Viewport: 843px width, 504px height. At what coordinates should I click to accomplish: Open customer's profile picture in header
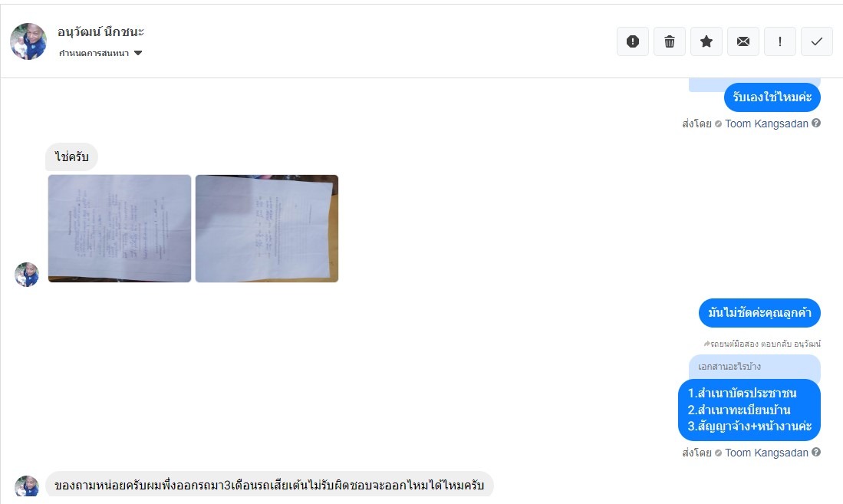point(28,41)
